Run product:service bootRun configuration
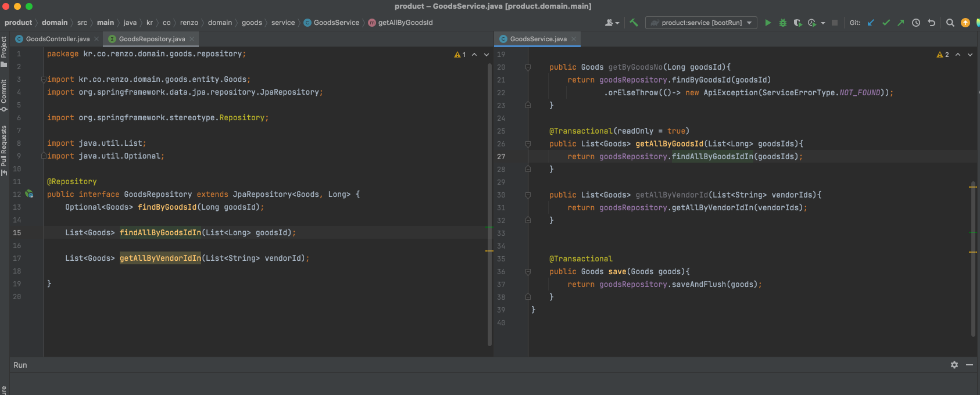This screenshot has width=980, height=395. [768, 23]
